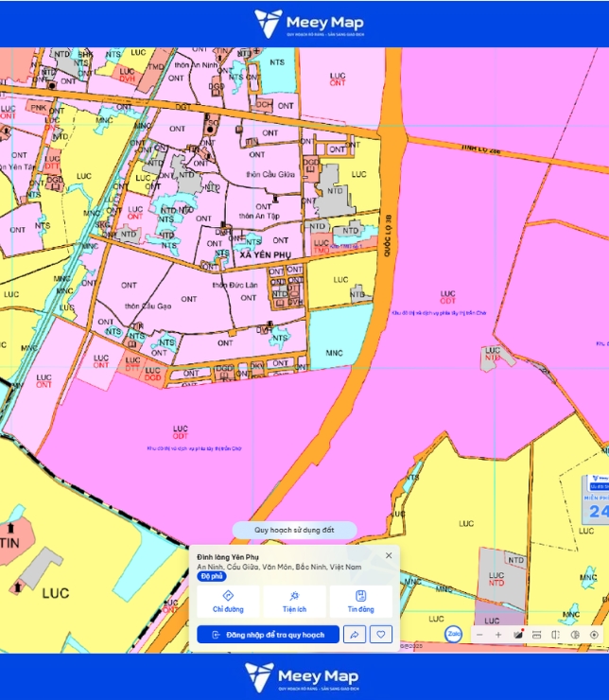Click the top Meey Map logo
Screen dimensions: 609x700
[x=308, y=24]
